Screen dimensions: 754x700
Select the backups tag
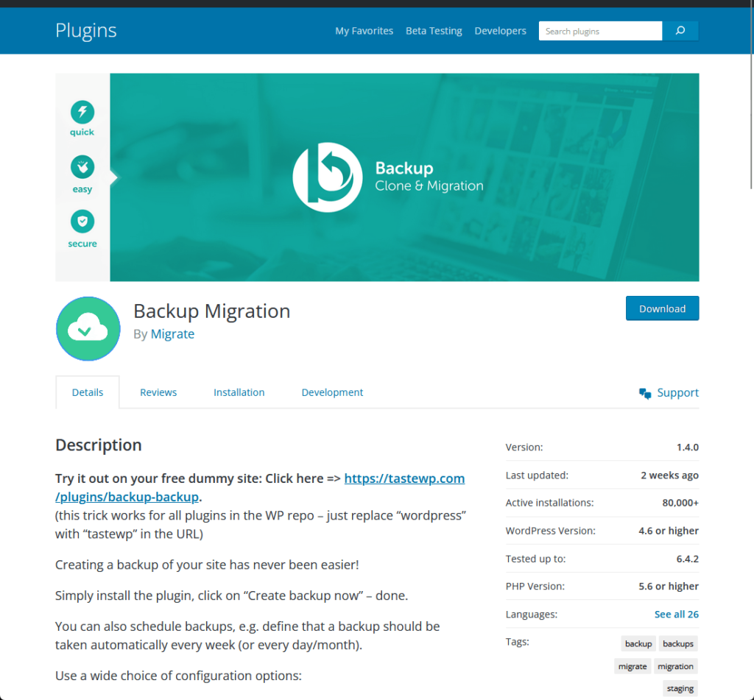tap(678, 644)
